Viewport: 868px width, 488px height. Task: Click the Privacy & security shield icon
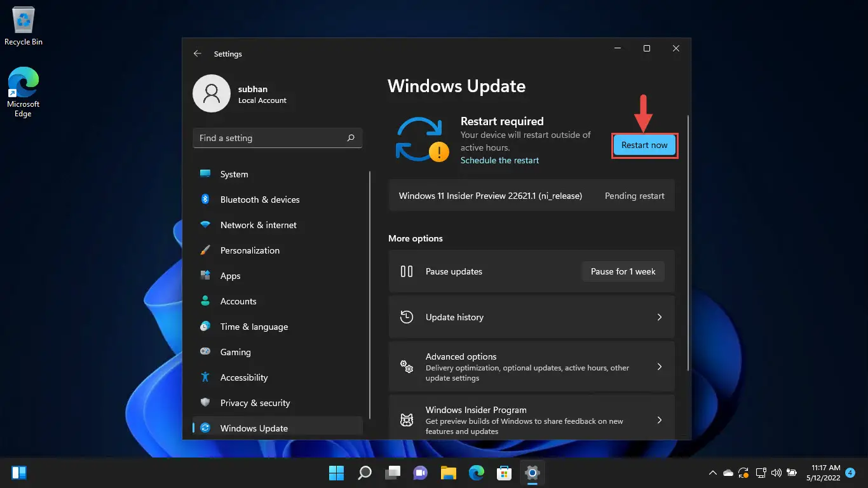pyautogui.click(x=205, y=403)
